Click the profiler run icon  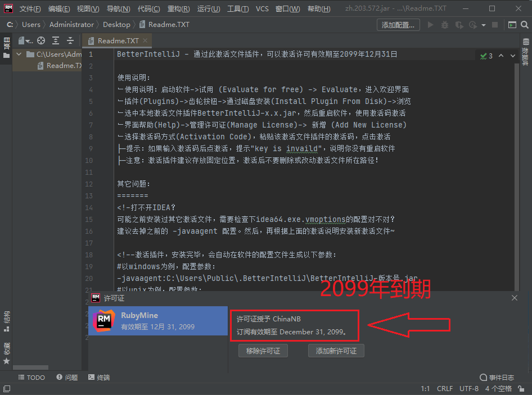(473, 25)
